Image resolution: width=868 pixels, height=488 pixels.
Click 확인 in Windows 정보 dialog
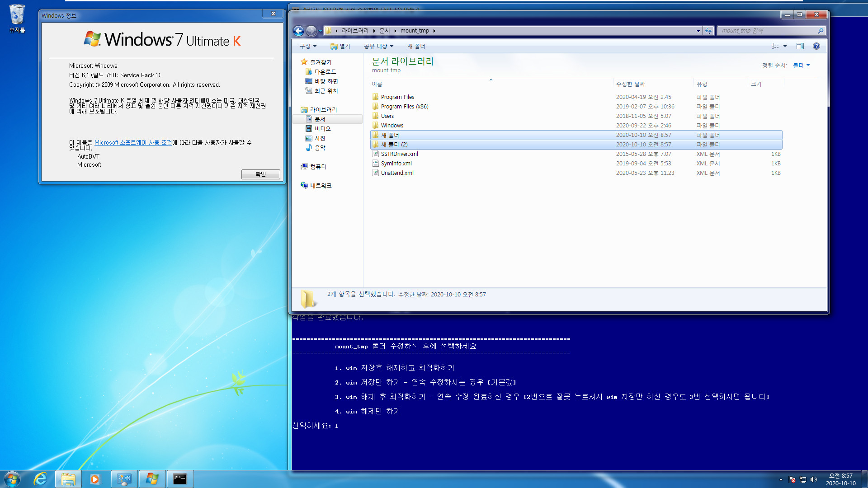(260, 174)
